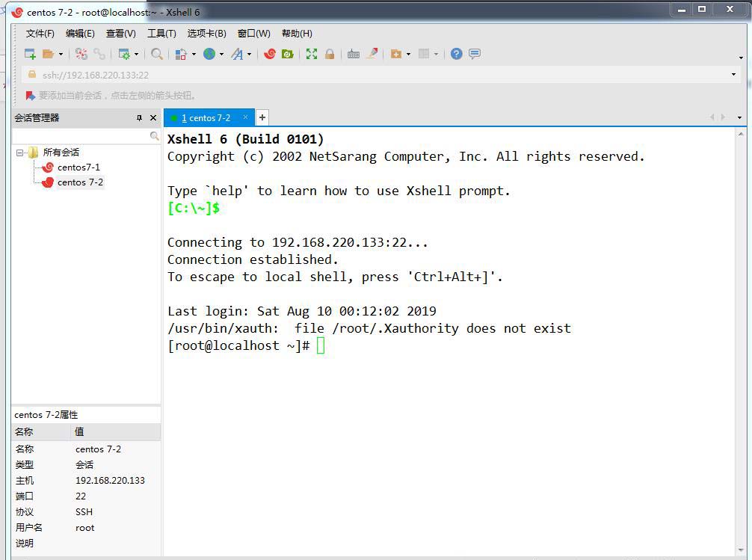This screenshot has height=560, width=752.
Task: Select the root username value
Action: click(x=85, y=528)
